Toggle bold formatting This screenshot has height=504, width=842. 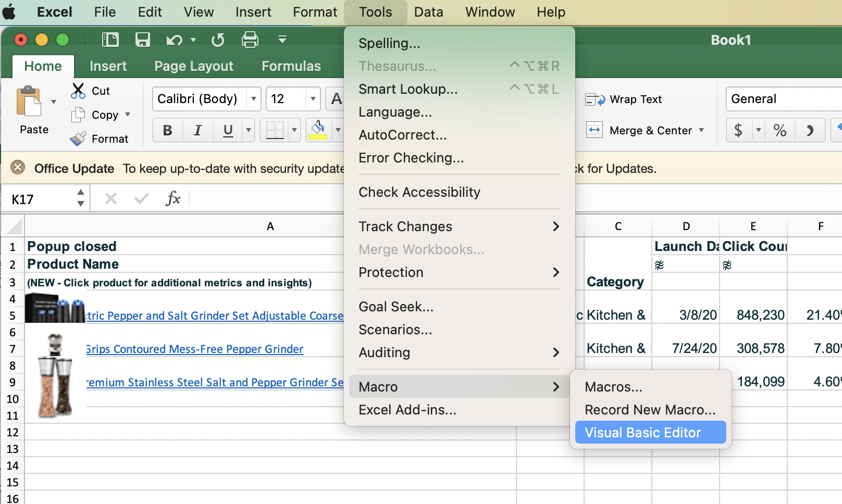167,130
